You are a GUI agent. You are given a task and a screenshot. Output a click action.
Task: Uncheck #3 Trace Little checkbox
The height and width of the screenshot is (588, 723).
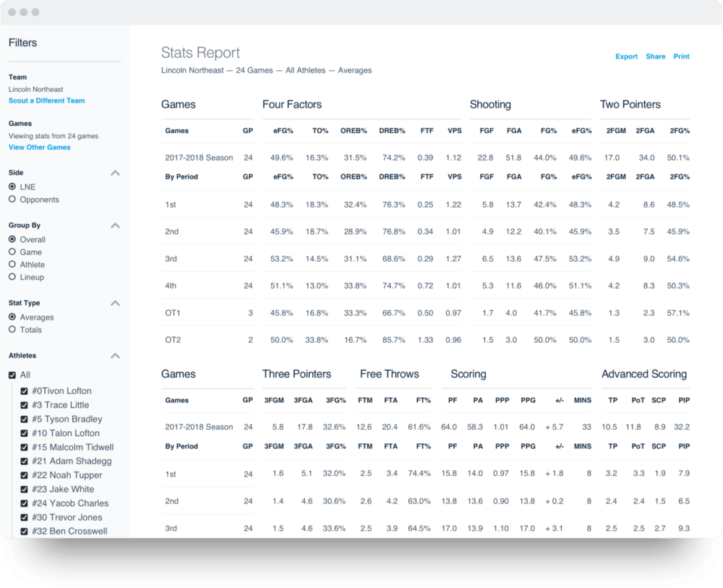[x=25, y=405]
